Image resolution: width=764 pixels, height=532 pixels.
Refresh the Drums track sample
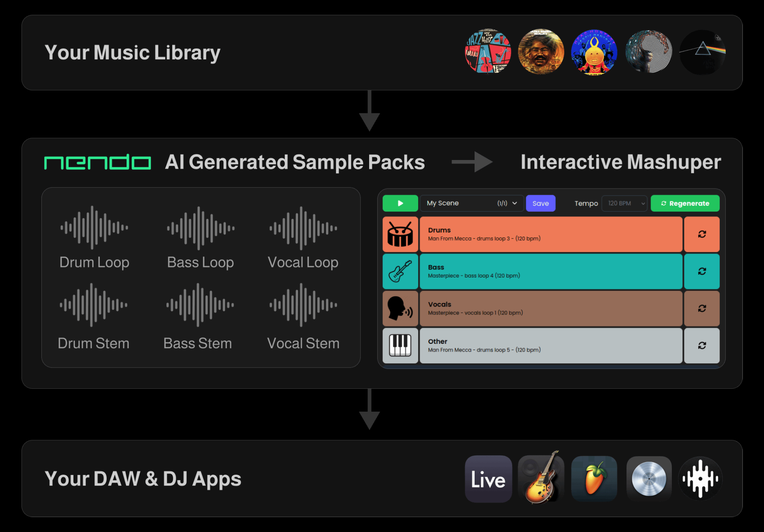[x=702, y=234]
